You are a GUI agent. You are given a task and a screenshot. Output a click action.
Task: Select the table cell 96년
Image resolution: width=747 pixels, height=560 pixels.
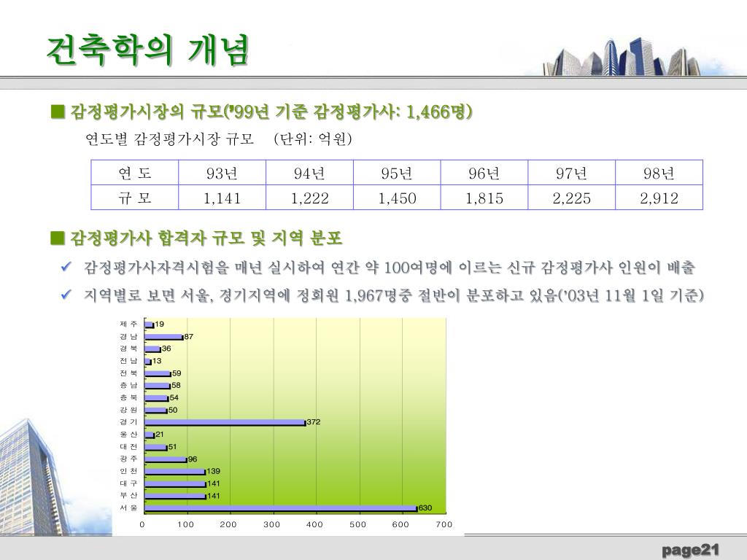[x=484, y=173]
